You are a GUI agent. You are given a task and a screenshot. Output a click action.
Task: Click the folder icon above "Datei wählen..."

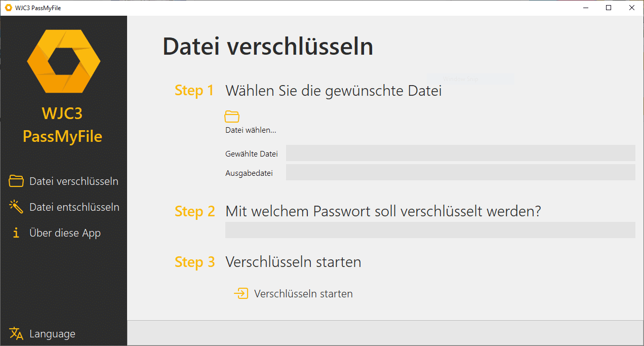click(232, 116)
